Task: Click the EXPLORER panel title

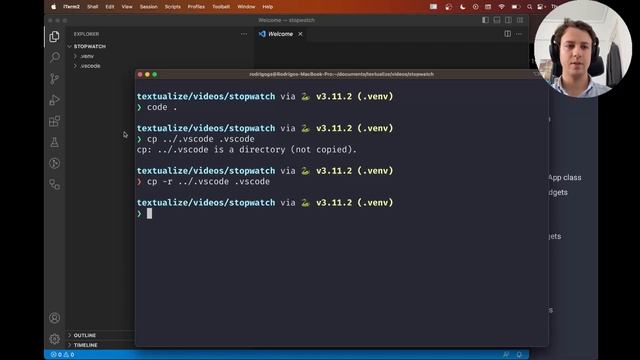Action: [87, 34]
